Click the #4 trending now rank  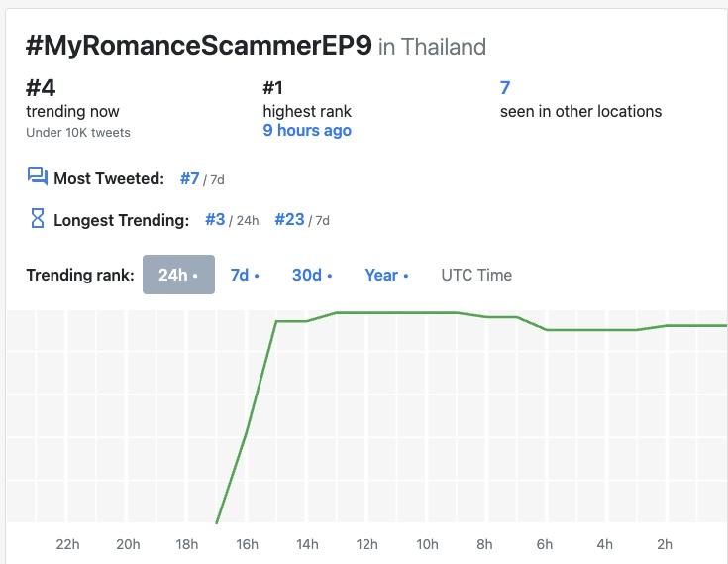pyautogui.click(x=41, y=87)
